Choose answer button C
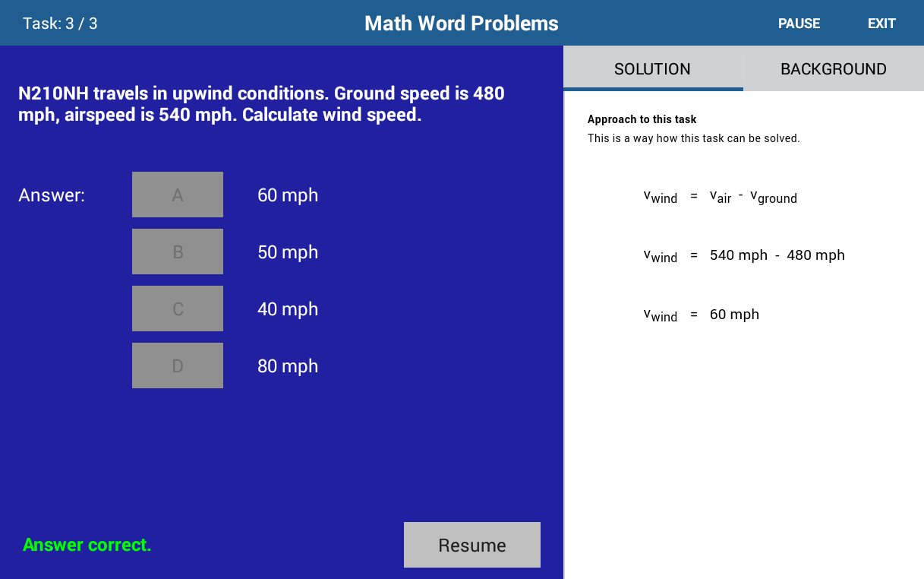924x579 pixels. 178,308
